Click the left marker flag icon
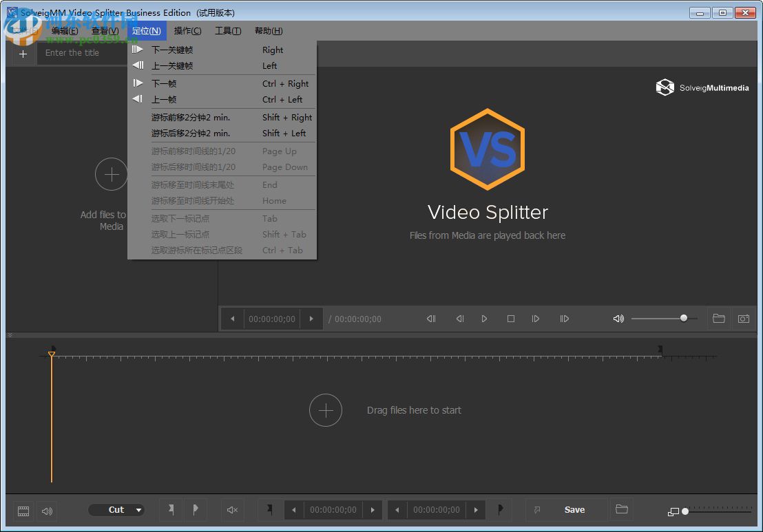 (171, 509)
